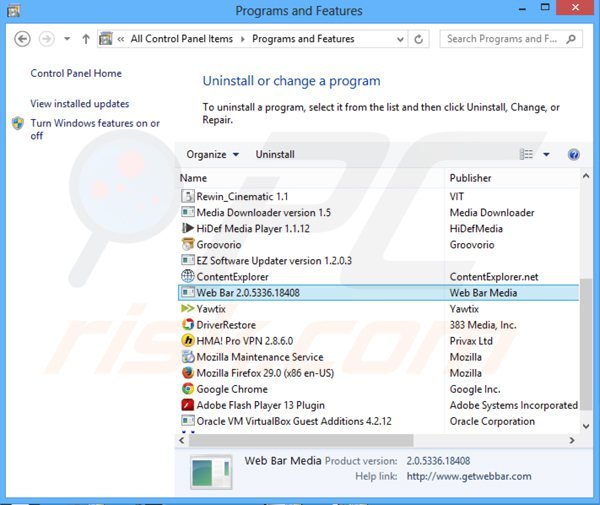
Task: Click the Programs and Features breadcrumb
Action: (x=303, y=39)
